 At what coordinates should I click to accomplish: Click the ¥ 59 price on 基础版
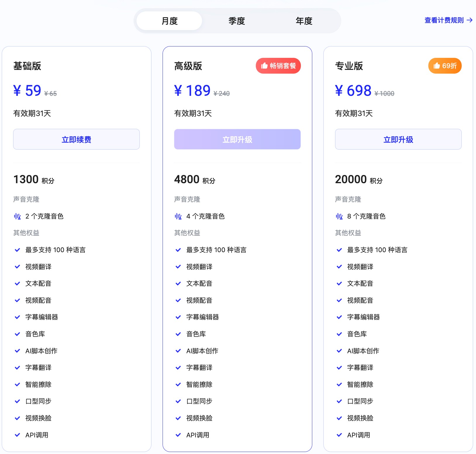click(27, 91)
